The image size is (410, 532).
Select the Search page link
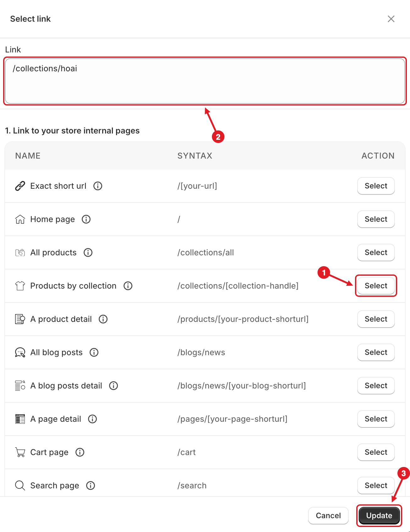(376, 486)
